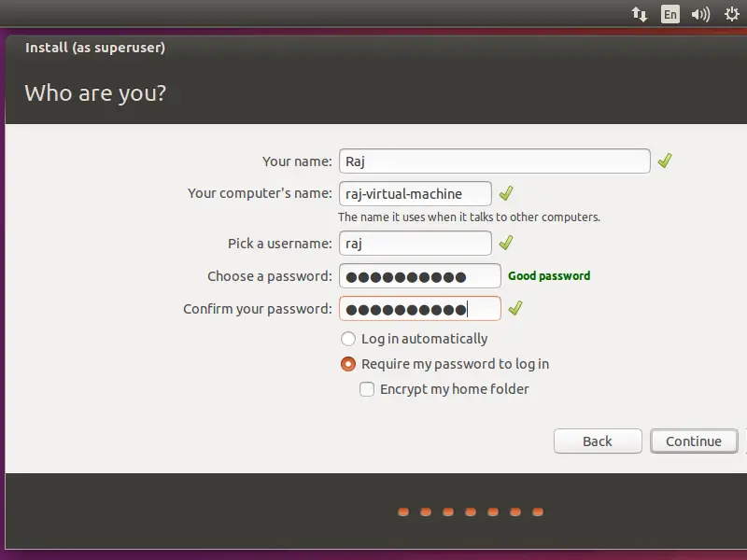Click the Confirm your password field
747x560 pixels.
click(419, 309)
